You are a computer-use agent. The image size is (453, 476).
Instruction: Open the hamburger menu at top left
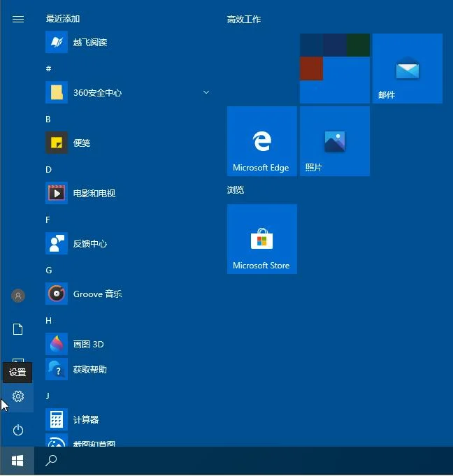point(18,19)
